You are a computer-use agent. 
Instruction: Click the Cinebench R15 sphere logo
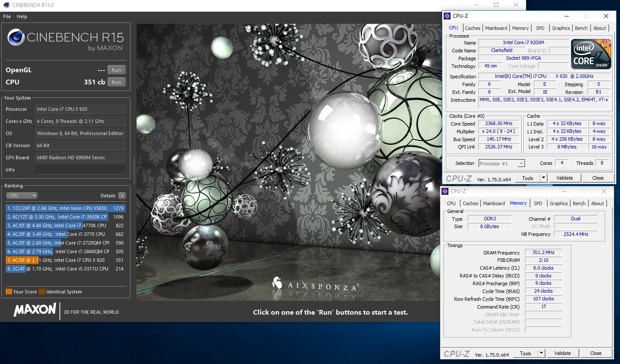[x=16, y=38]
